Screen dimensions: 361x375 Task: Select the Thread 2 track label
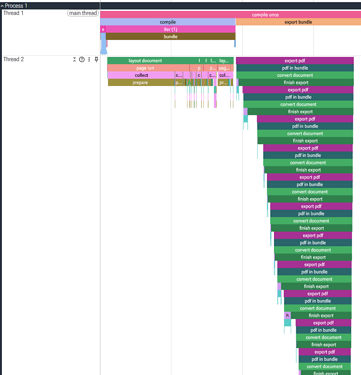13,59
